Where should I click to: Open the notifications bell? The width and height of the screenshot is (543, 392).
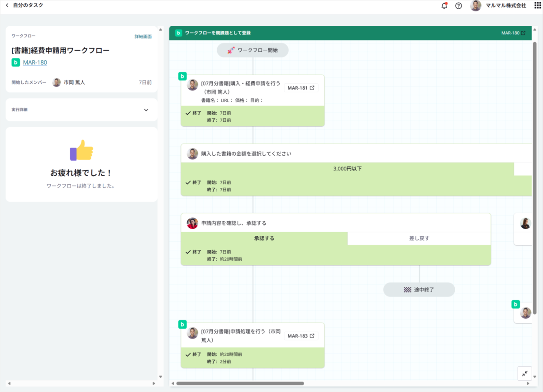[444, 6]
